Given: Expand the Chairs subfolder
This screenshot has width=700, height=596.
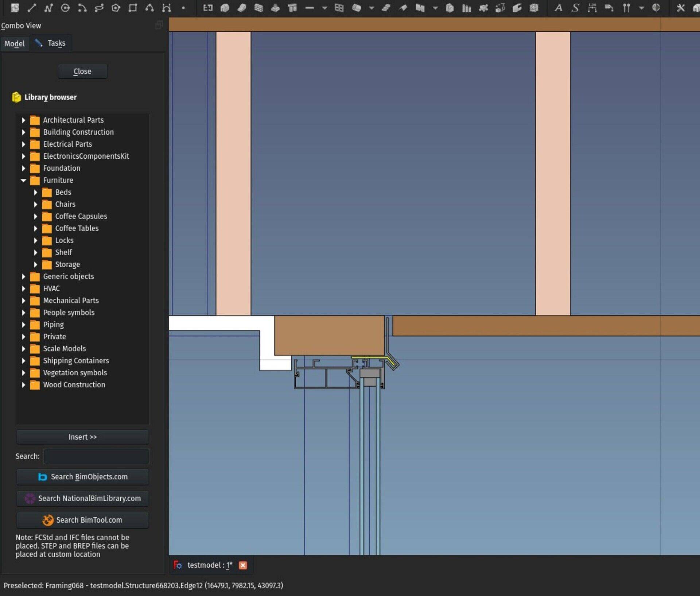Looking at the screenshot, I should 36,204.
